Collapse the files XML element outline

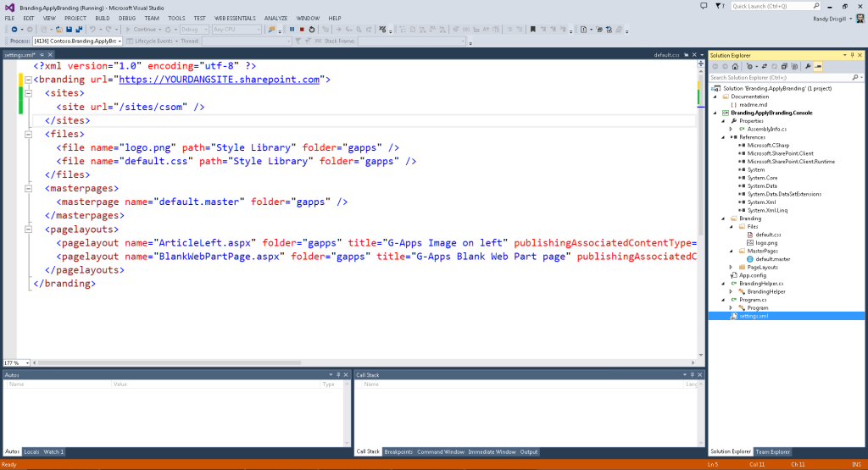28,135
